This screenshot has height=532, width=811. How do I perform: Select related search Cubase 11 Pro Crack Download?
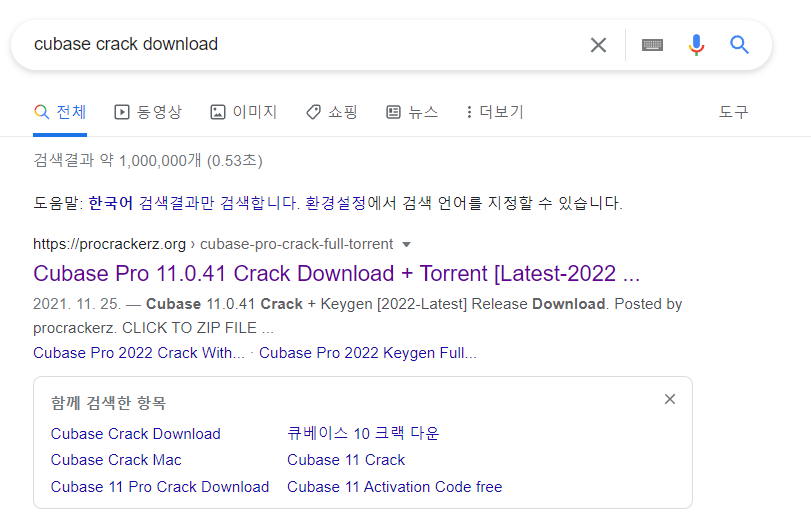coord(160,487)
